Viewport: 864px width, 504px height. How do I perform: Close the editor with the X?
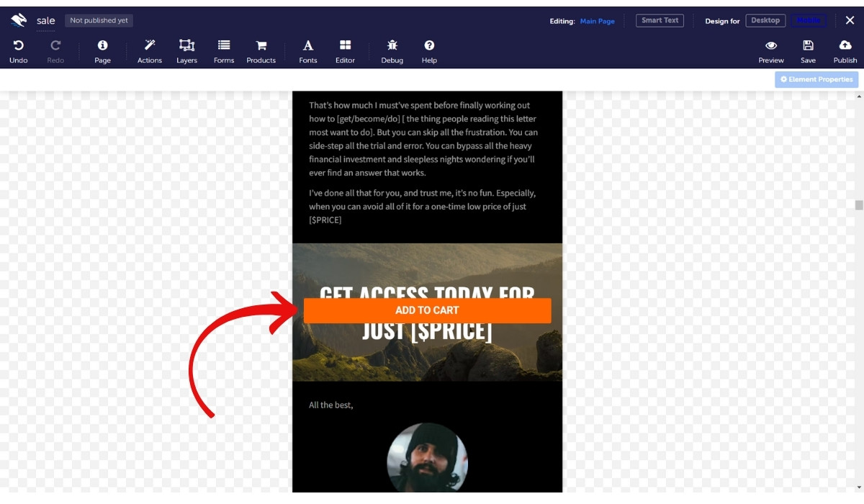coord(850,20)
